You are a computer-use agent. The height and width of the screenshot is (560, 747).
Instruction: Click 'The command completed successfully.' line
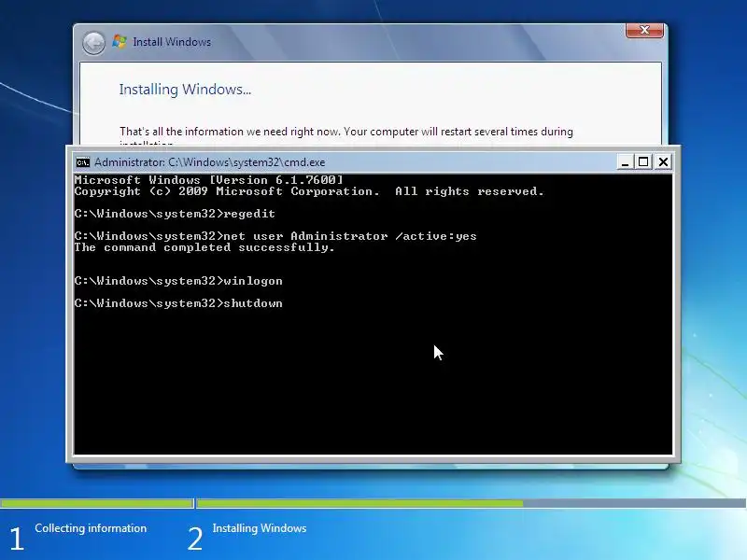204,247
